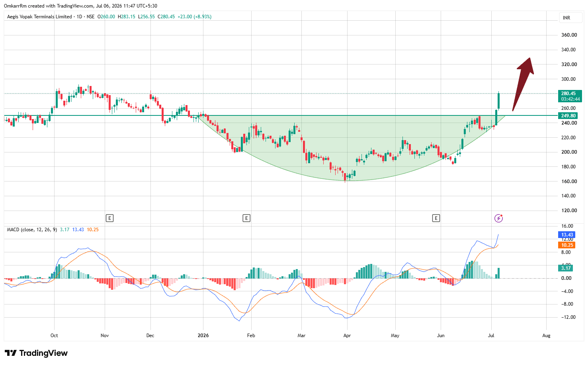
Task: Click the 0.00 MACD scale label
Action: click(x=566, y=278)
